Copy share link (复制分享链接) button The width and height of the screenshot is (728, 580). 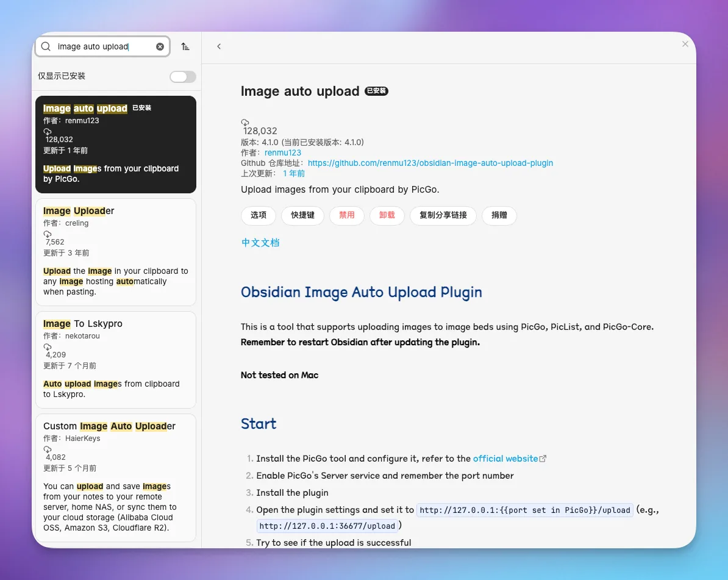(443, 215)
